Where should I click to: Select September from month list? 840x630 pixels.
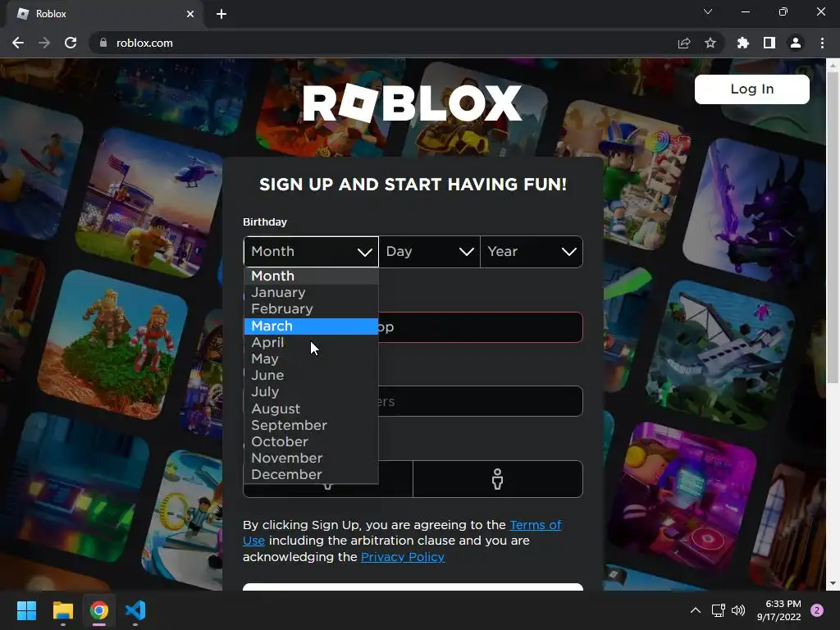tap(311, 426)
